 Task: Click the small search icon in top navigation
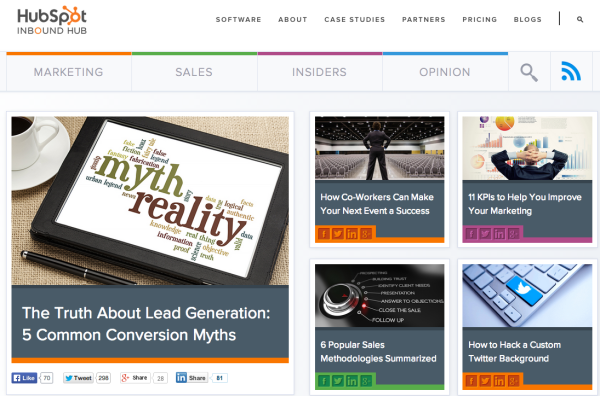(580, 19)
